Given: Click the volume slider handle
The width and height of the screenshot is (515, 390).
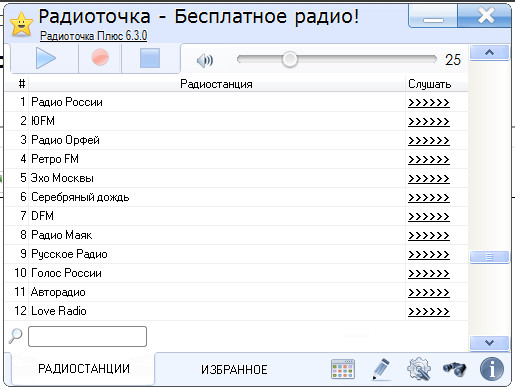Looking at the screenshot, I should click(x=290, y=59).
